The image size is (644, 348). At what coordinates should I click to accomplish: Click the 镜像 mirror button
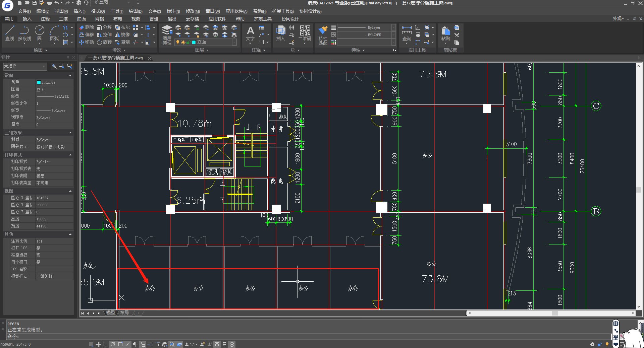[122, 34]
